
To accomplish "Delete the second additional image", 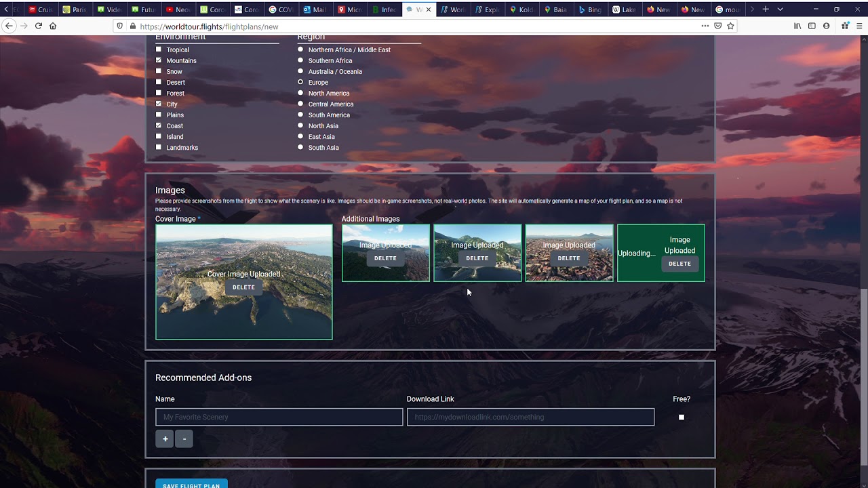I will pos(477,258).
